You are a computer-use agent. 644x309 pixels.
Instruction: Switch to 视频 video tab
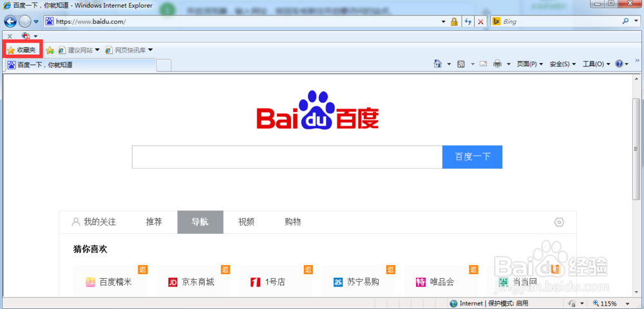click(247, 222)
